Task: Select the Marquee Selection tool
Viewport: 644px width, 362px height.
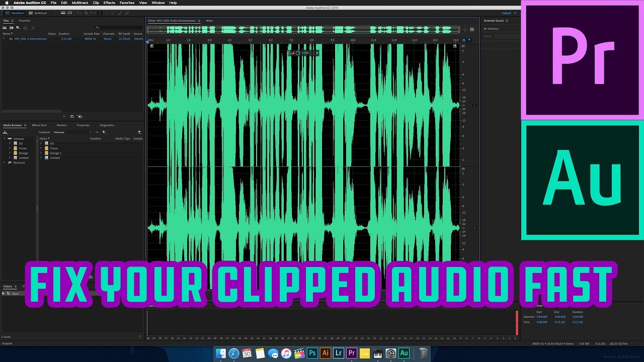Action: point(107,13)
